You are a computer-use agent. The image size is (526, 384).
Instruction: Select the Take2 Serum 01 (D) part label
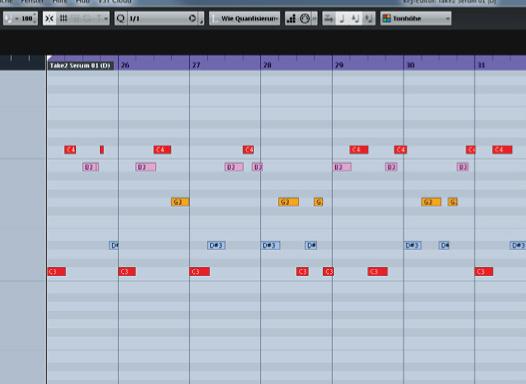click(80, 65)
